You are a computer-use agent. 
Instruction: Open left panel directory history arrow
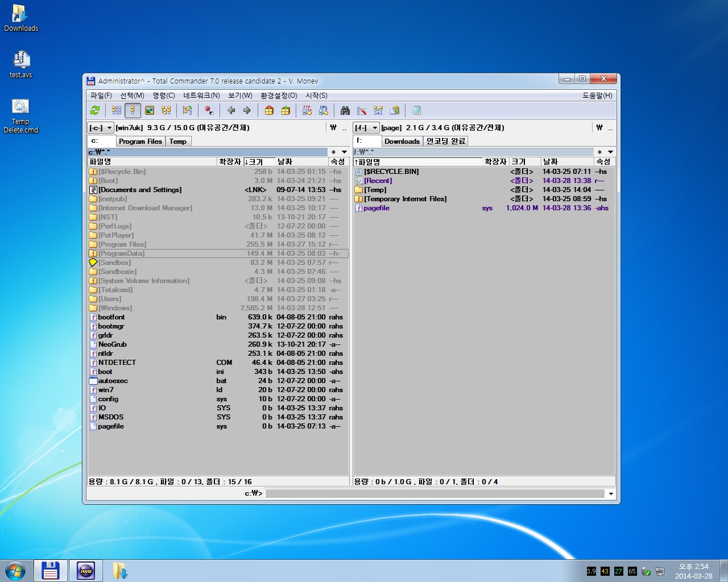344,152
